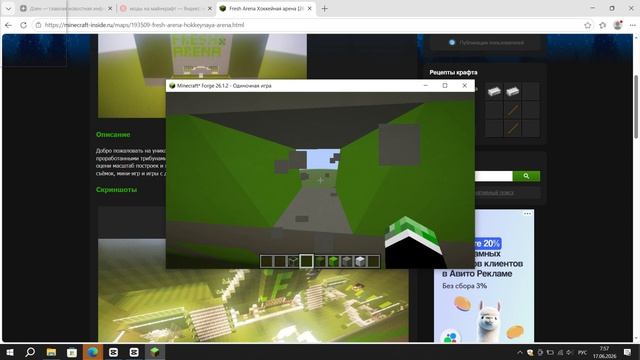The image size is (640, 360).
Task: Select the gray block hotbar slot
Action: click(347, 261)
